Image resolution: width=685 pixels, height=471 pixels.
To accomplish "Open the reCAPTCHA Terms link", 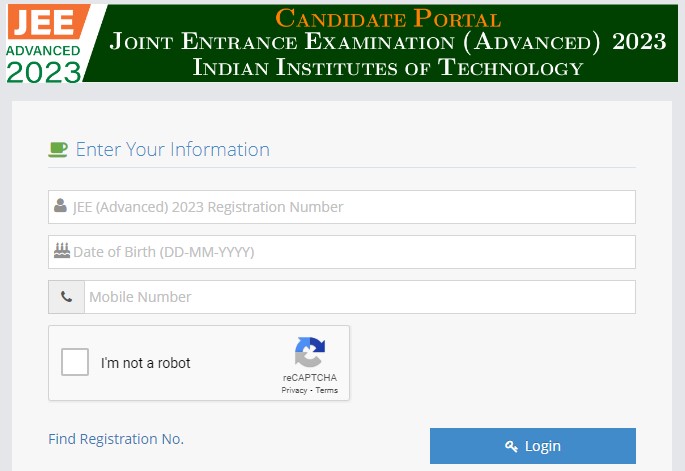I will (x=327, y=390).
